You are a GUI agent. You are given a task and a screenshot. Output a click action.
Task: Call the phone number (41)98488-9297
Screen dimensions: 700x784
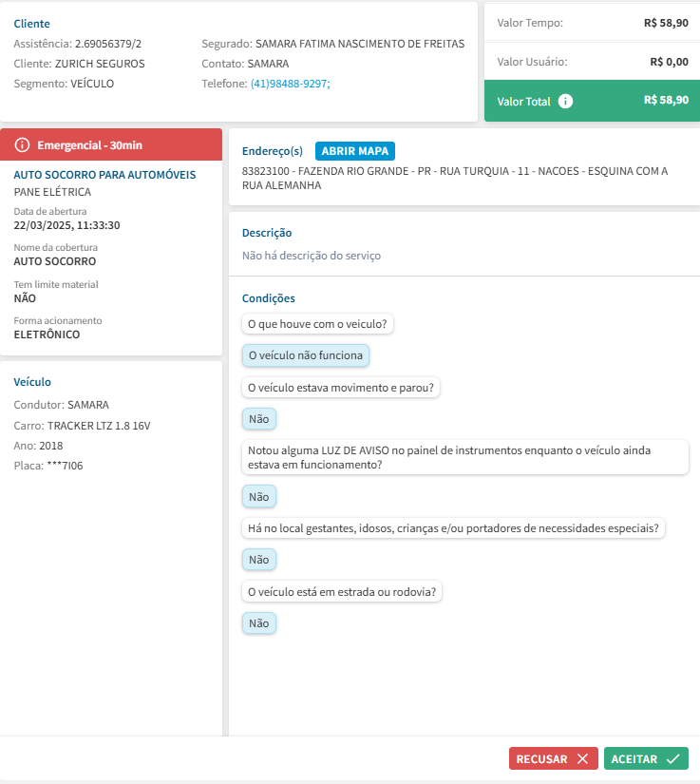click(x=291, y=84)
